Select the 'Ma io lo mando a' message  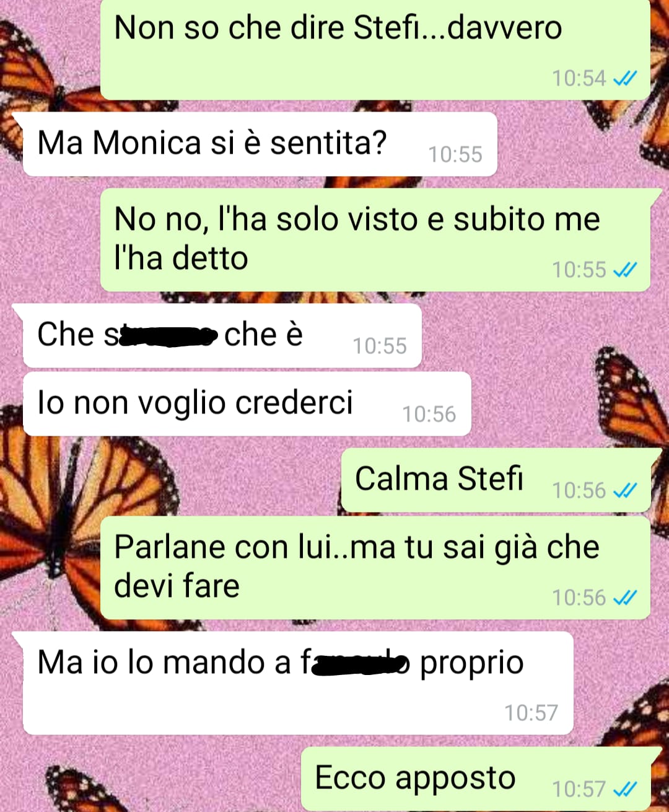tap(298, 683)
